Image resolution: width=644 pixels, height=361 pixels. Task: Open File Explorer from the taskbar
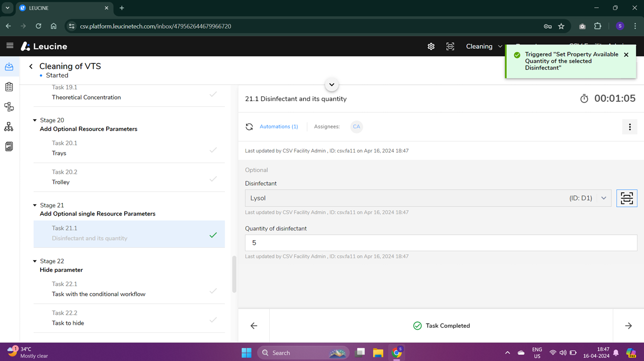coord(378,352)
